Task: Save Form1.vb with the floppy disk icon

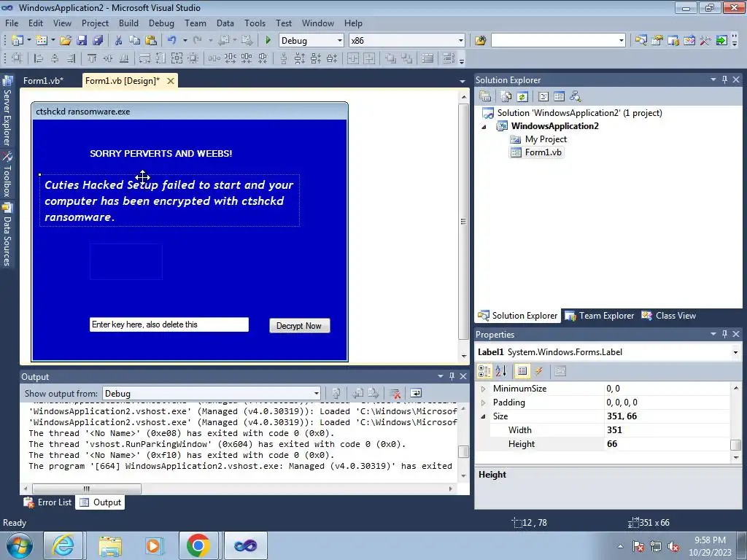Action: coord(82,41)
